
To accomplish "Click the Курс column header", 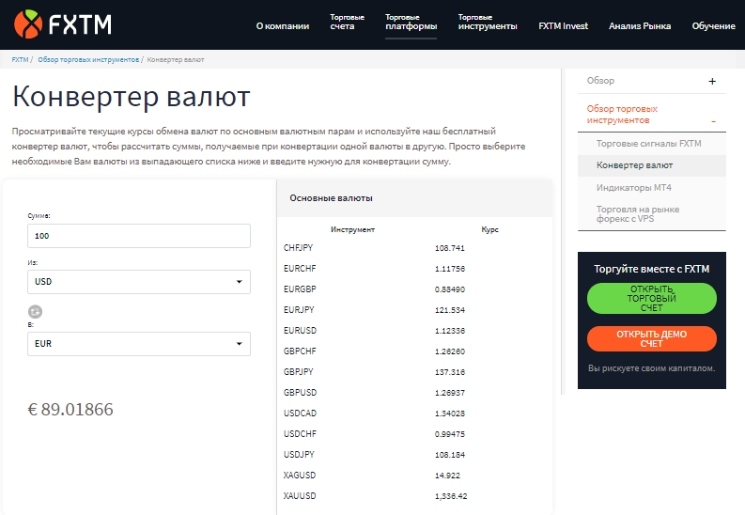I will pyautogui.click(x=490, y=229).
